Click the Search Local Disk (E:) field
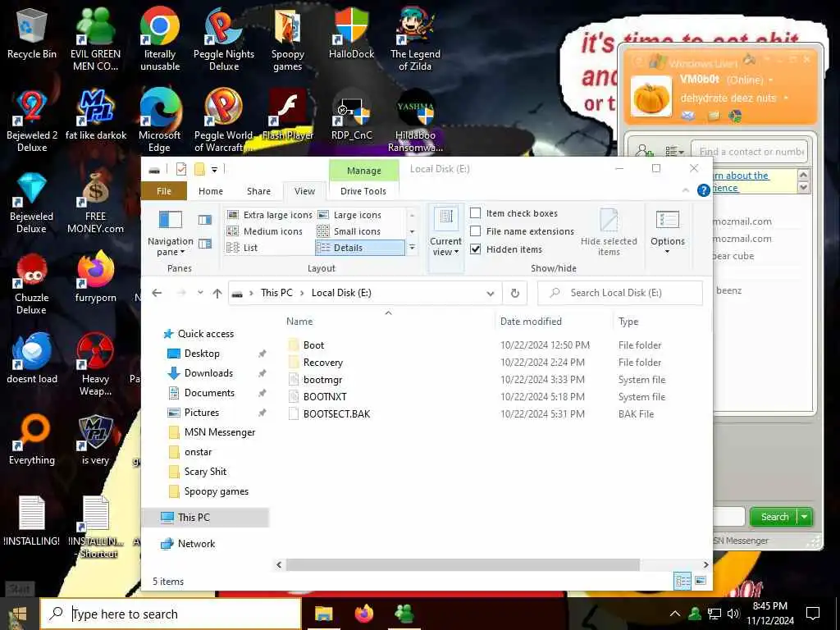Image resolution: width=840 pixels, height=630 pixels. [x=620, y=293]
